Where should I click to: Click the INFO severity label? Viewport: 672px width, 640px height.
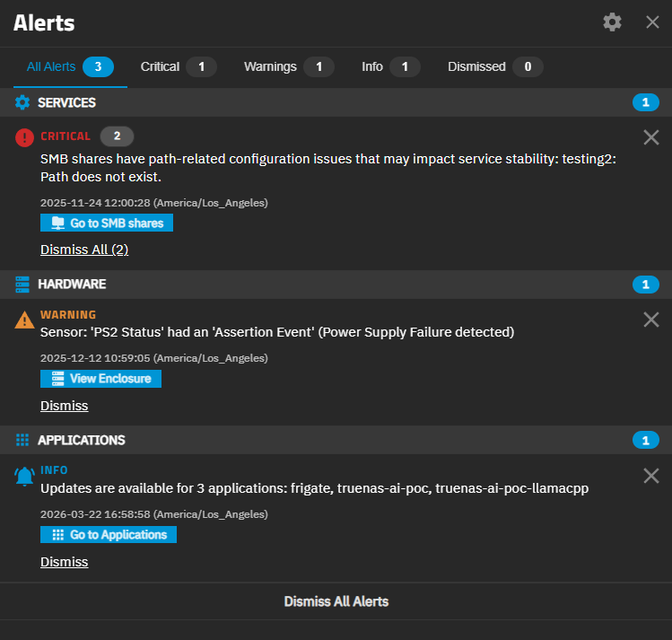(54, 470)
